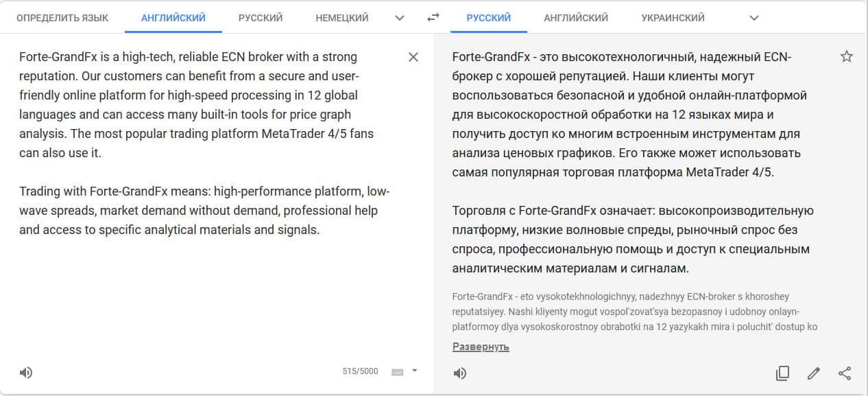Click the Развернуть link

point(481,347)
